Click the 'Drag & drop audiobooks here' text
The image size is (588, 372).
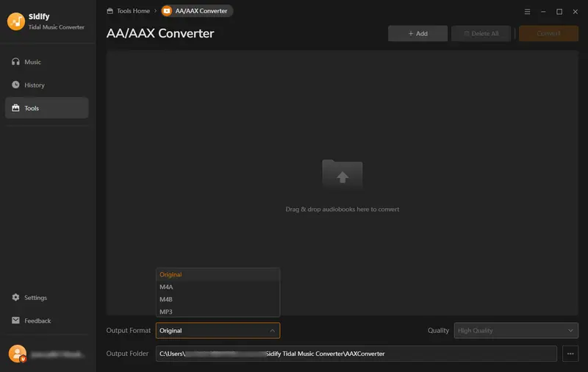[343, 210]
